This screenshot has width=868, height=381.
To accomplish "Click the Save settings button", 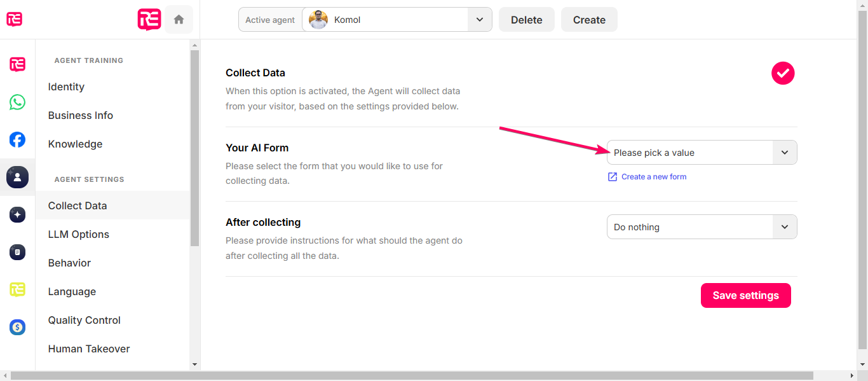I will tap(745, 295).
